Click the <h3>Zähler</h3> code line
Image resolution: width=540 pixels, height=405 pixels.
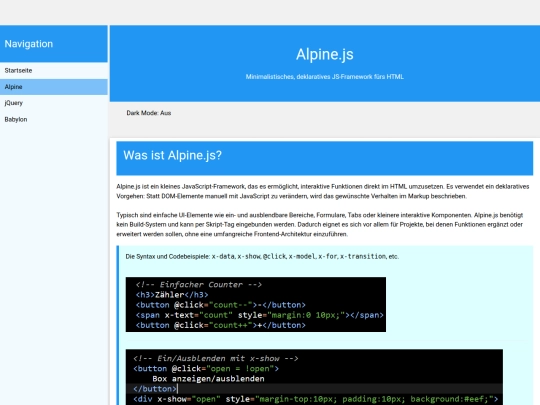tap(172, 295)
